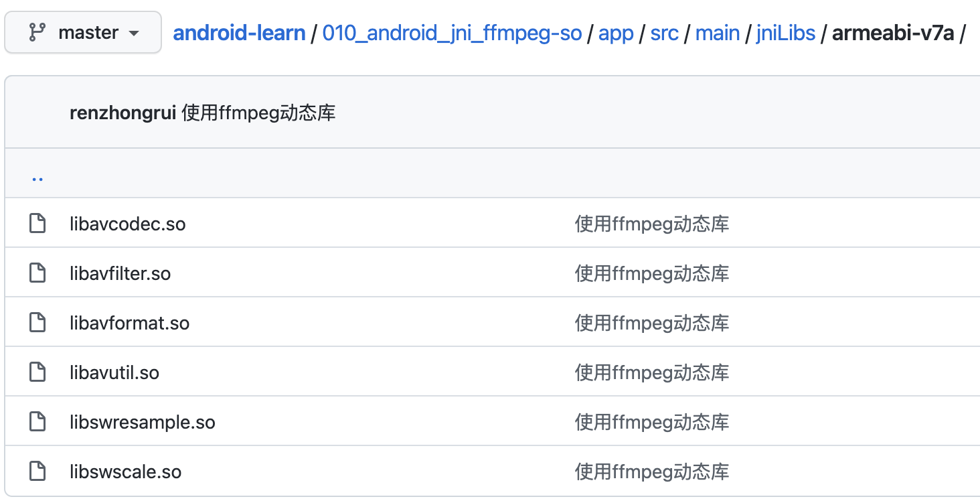Click the file icon beside libavfilter.so
The width and height of the screenshot is (980, 501).
point(37,273)
